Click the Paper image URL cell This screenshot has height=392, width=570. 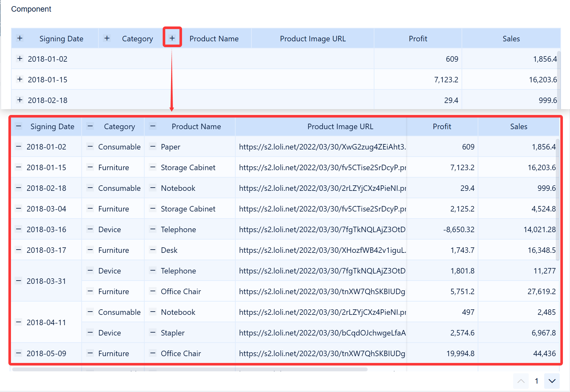(x=321, y=147)
